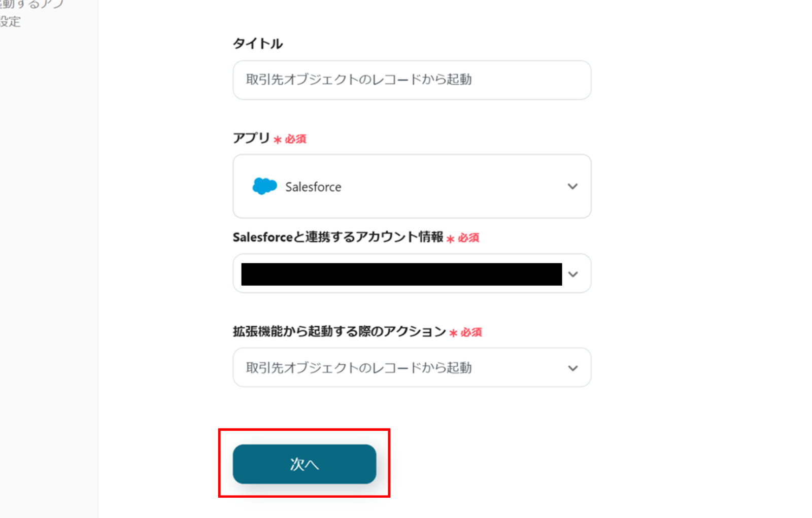Viewport: 812px width, 518px height.
Task: Click the redacted account information field
Action: (401, 274)
